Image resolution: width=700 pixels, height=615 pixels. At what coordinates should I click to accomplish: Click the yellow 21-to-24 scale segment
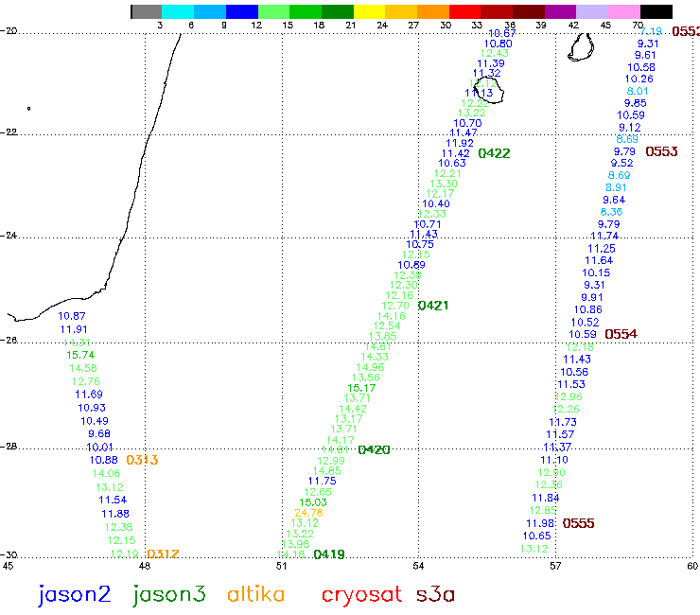pyautogui.click(x=370, y=11)
